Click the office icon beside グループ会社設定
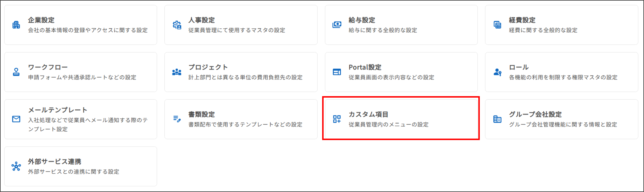The image size is (644, 192). (x=497, y=119)
